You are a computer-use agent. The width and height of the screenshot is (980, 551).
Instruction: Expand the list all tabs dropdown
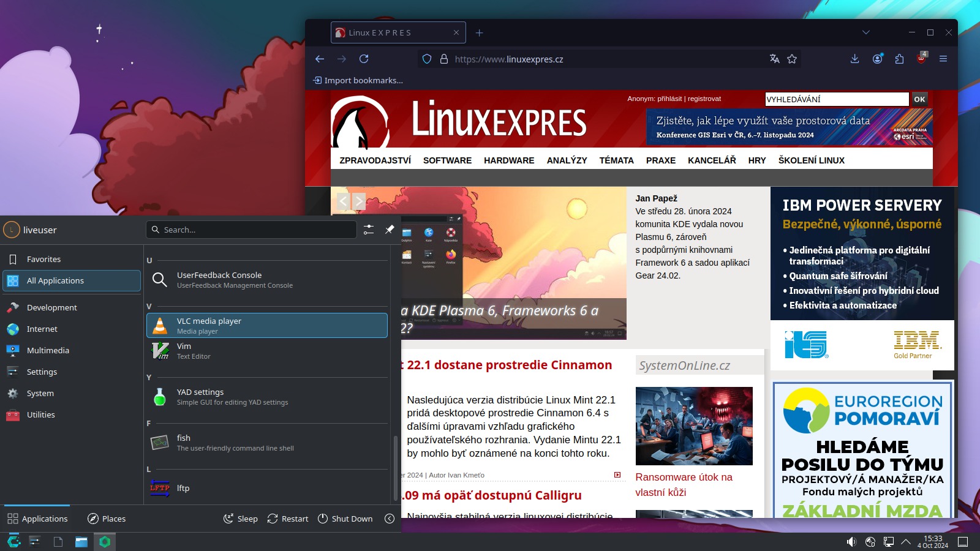(865, 32)
